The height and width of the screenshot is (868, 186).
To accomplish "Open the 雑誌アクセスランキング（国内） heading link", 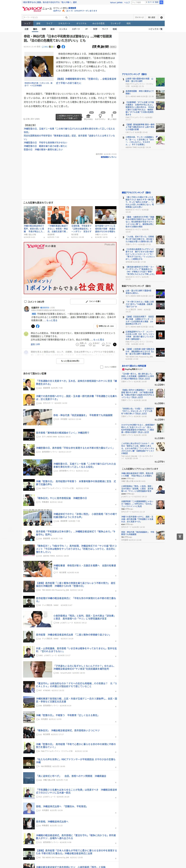I will coord(136,193).
